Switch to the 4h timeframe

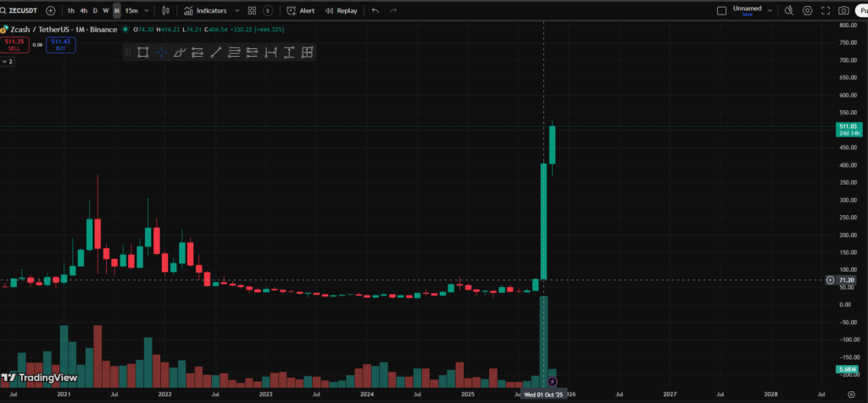(x=83, y=11)
